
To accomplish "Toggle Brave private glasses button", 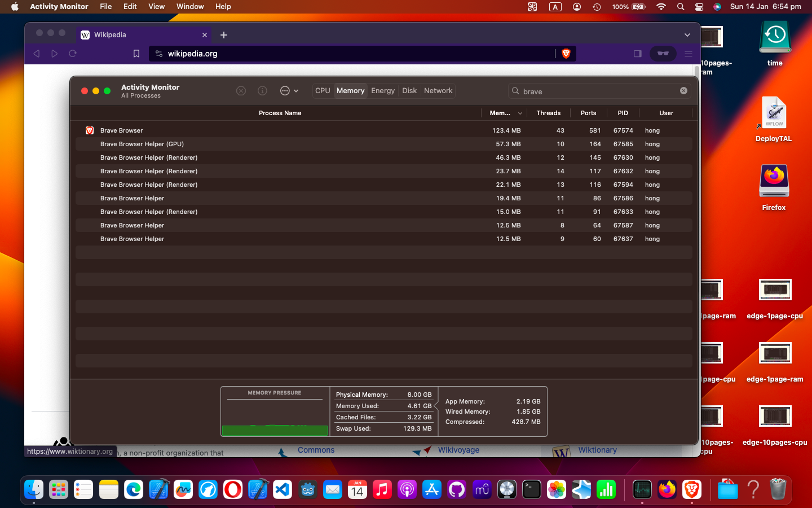I will click(x=663, y=54).
